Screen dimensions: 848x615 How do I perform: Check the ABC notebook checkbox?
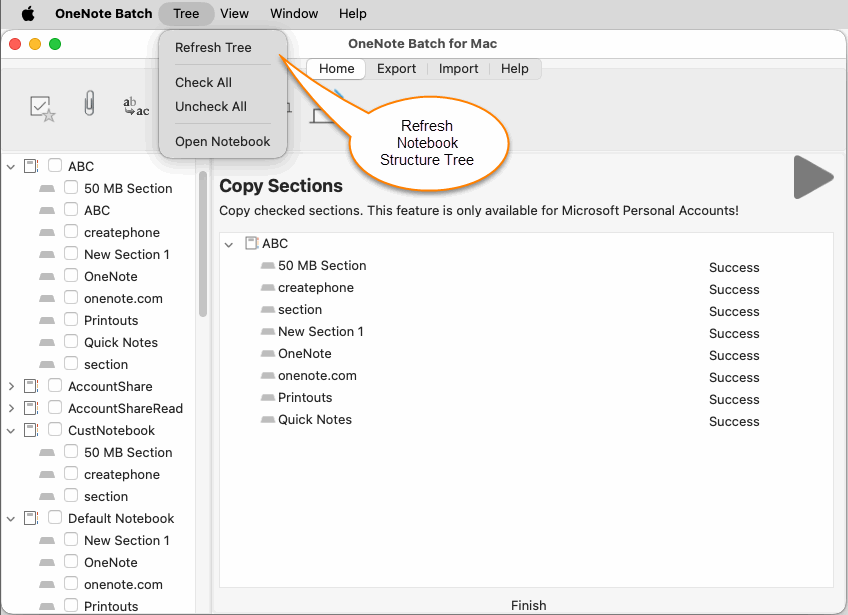tap(55, 165)
